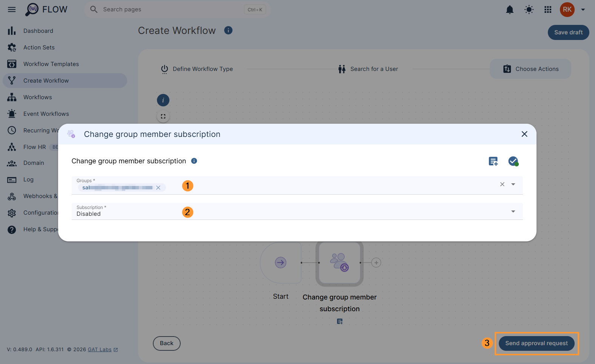Image resolution: width=595 pixels, height=364 pixels.
Task: Click the Action Sets gear icon
Action: click(x=12, y=48)
